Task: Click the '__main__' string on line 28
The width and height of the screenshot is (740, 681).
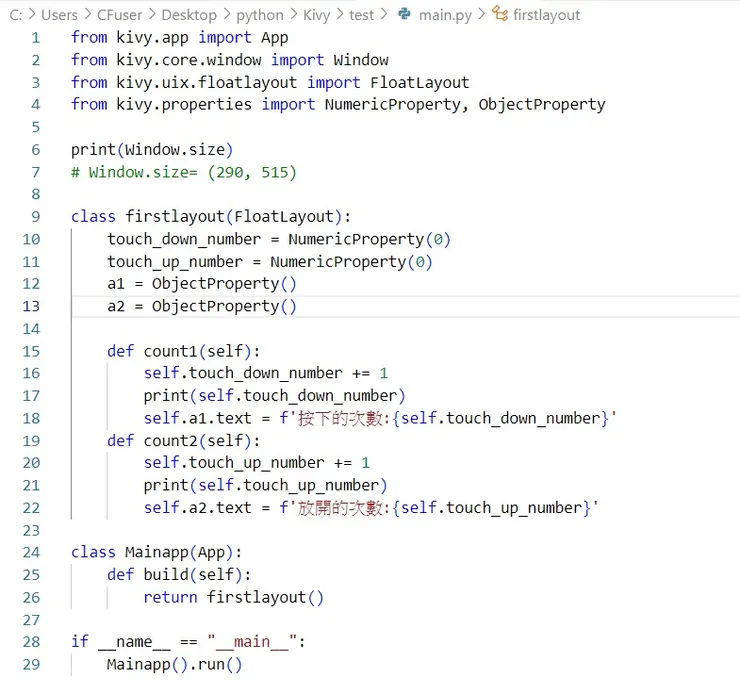Action: (252, 642)
